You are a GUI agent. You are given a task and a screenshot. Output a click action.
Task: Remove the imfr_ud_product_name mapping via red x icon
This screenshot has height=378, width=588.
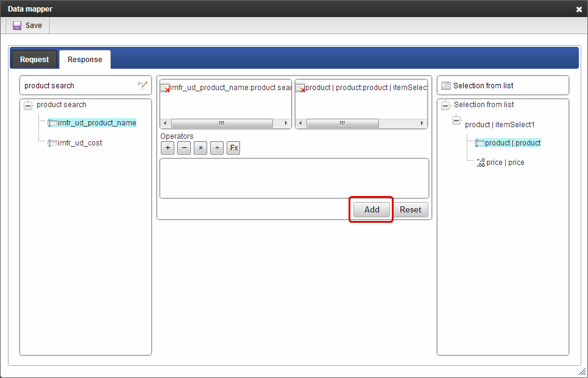165,88
